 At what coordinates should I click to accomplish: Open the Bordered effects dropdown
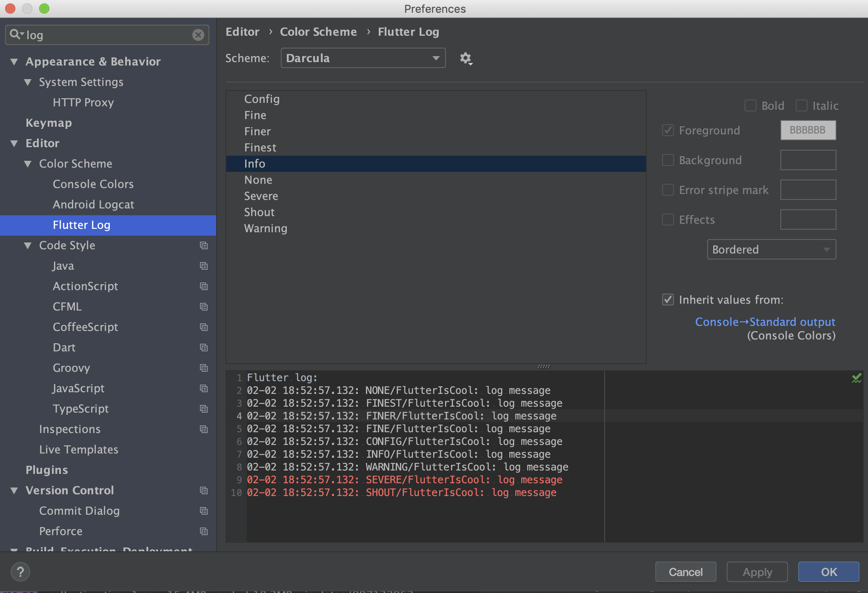[771, 249]
